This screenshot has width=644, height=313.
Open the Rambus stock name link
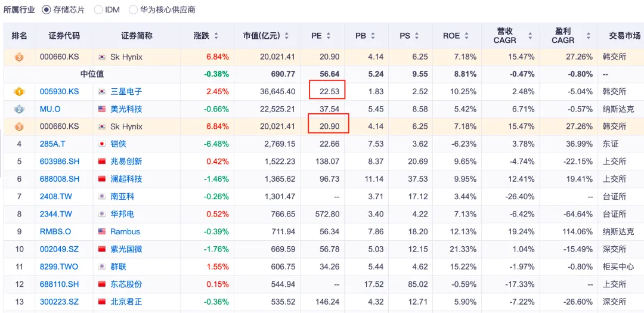125,231
